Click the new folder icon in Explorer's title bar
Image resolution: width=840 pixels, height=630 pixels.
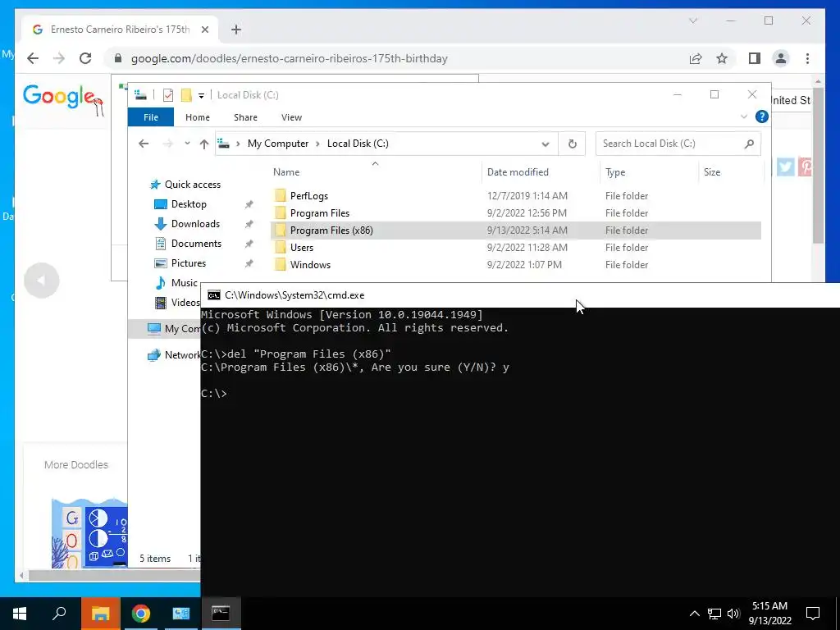pyautogui.click(x=186, y=95)
